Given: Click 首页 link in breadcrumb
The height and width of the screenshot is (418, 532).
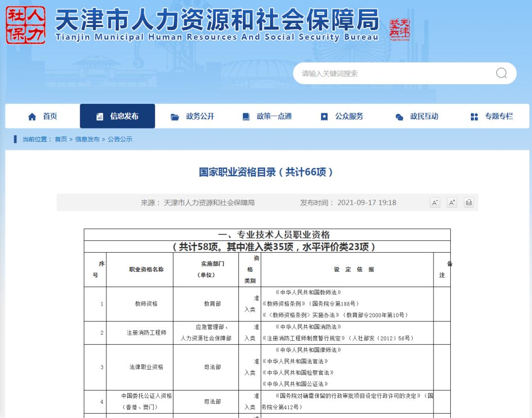Looking at the screenshot, I should point(61,139).
